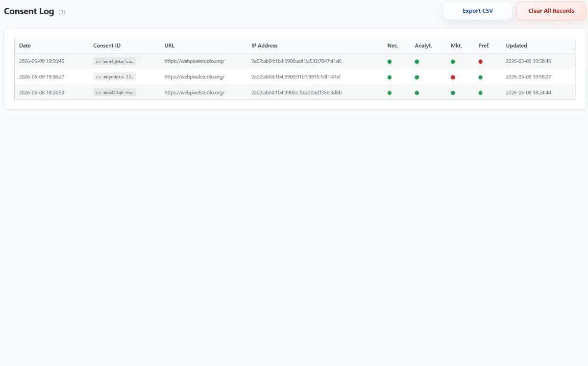This screenshot has width=588, height=366.
Task: Click the Consent Log heading
Action: tap(29, 11)
